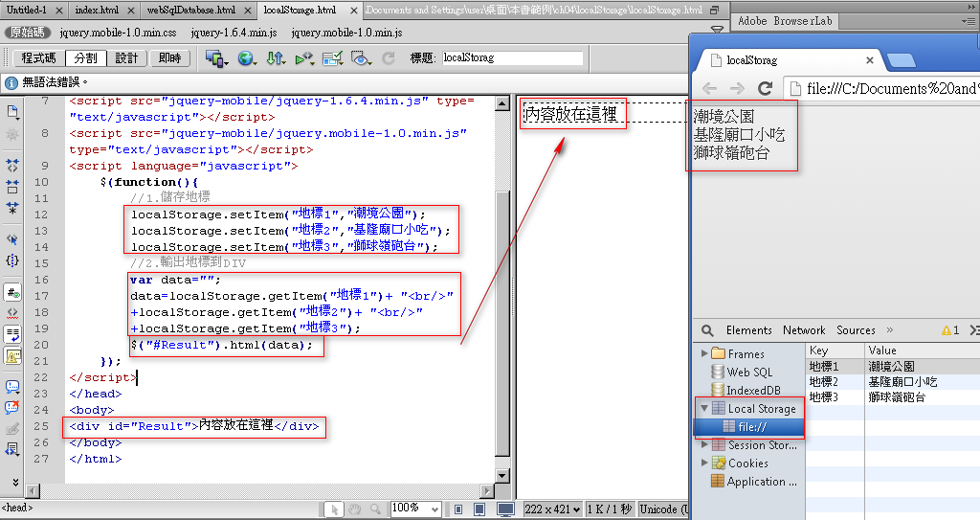Viewport: 980px width, 520px height.
Task: Select the hand tool in status bar
Action: pos(354,509)
